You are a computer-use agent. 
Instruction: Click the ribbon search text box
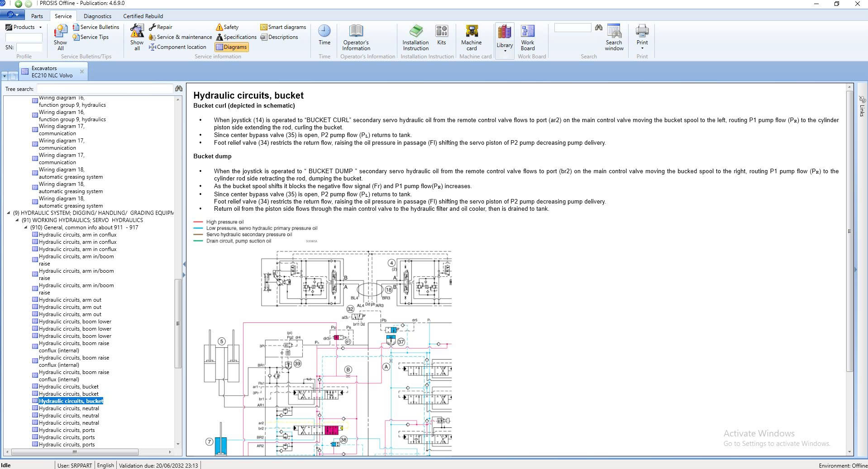tap(572, 28)
